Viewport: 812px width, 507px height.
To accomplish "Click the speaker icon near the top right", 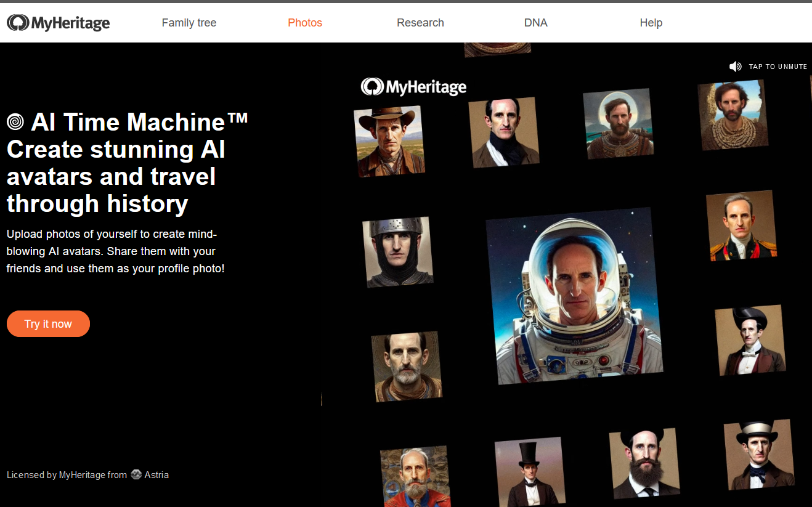I will (736, 66).
